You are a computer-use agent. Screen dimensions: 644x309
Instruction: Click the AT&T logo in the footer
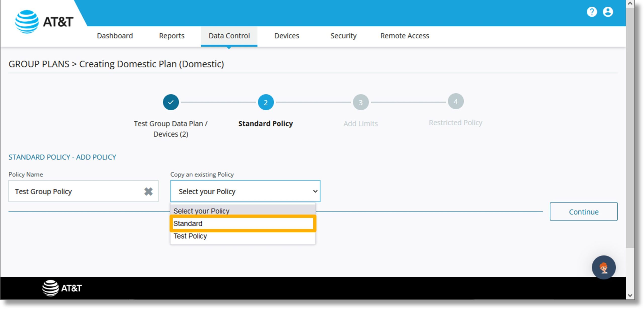click(x=62, y=288)
